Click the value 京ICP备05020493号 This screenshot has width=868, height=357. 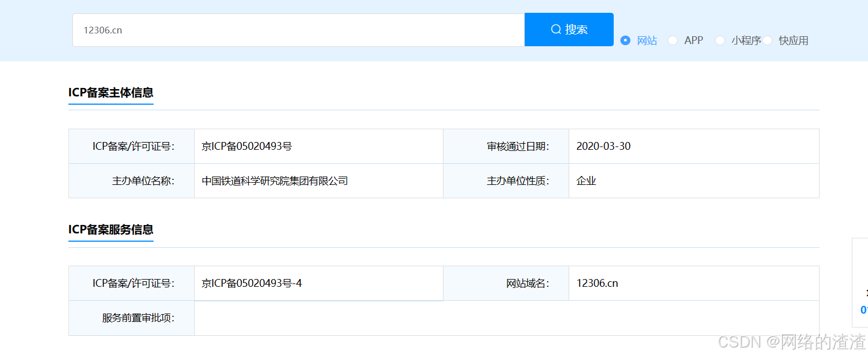pos(247,146)
